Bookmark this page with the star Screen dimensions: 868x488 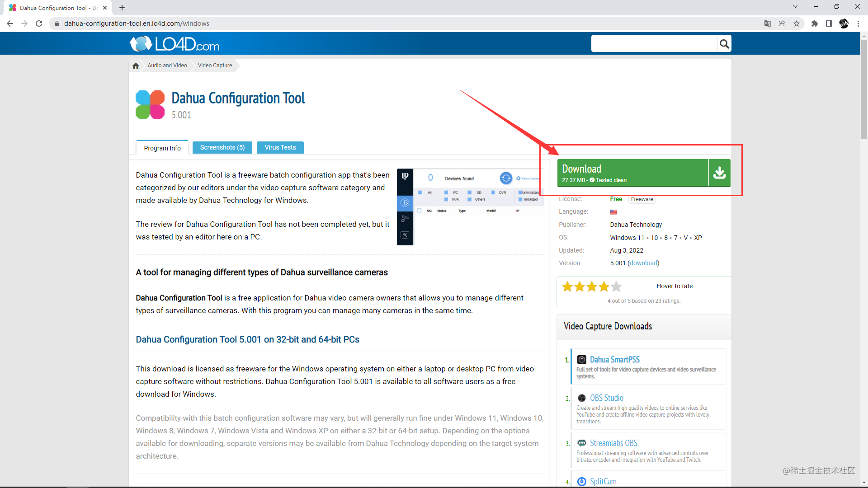pyautogui.click(x=797, y=23)
